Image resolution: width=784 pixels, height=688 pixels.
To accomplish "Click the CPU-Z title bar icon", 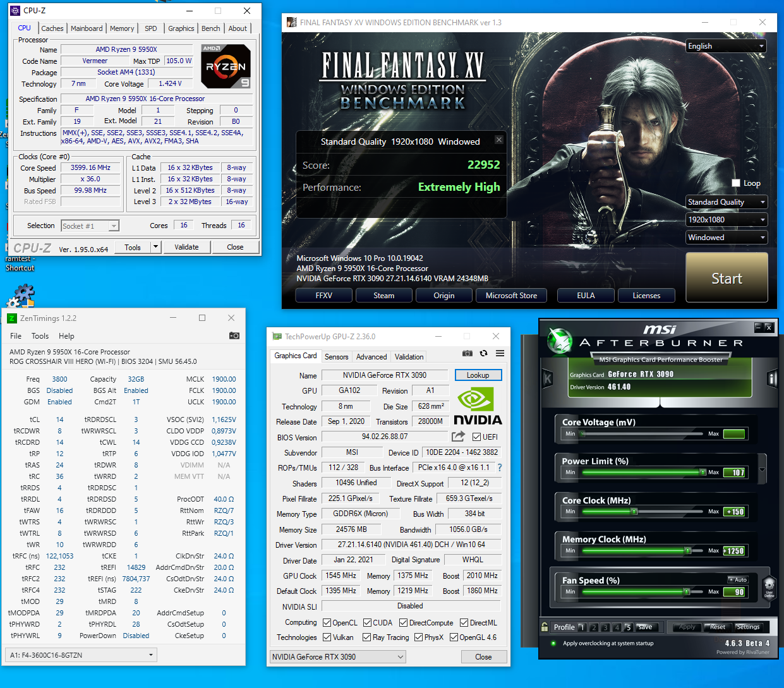I will [x=15, y=11].
